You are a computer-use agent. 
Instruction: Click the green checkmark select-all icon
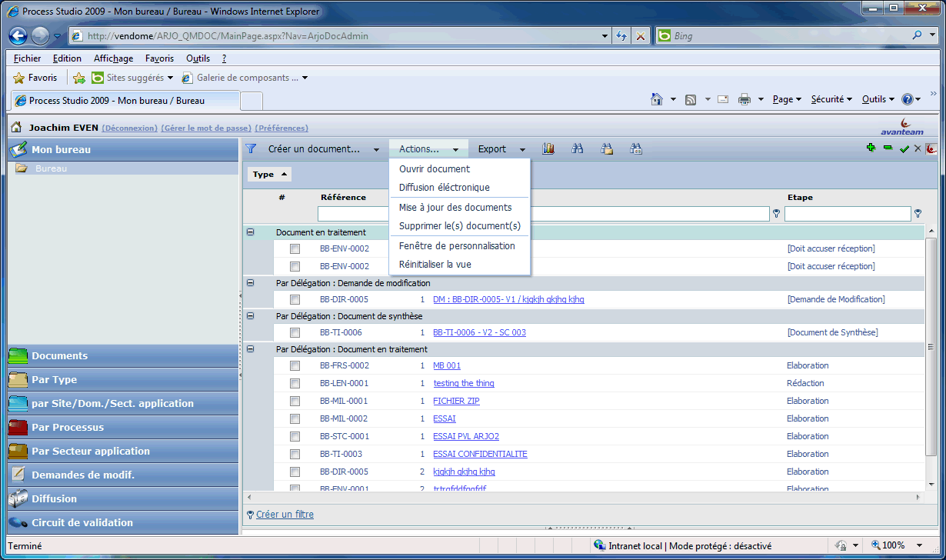[x=904, y=149]
